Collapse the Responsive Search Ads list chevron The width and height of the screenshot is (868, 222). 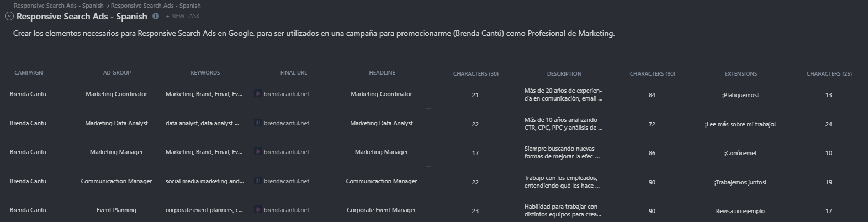click(x=9, y=17)
